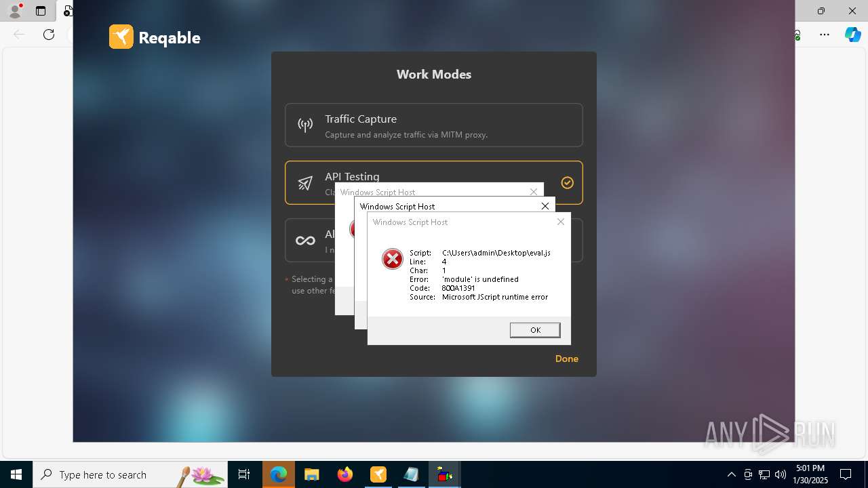Close the front Windows Script Host error dialog
The height and width of the screenshot is (488, 868).
561,222
